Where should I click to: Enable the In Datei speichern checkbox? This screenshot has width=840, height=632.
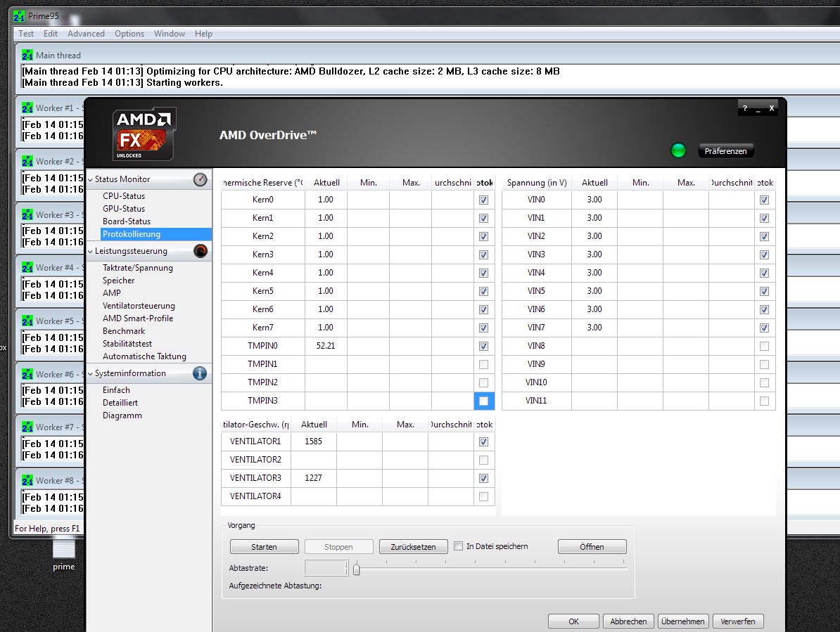[459, 546]
